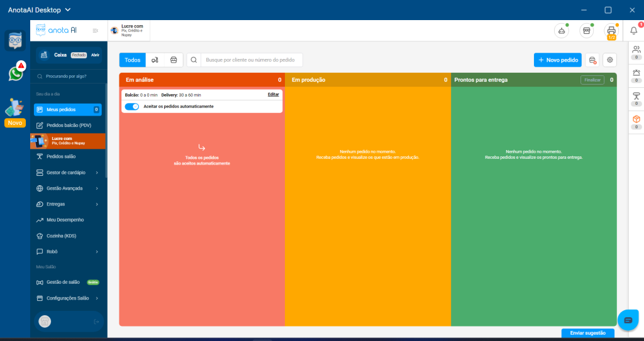
Task: Click the order search input field
Action: 252,60
